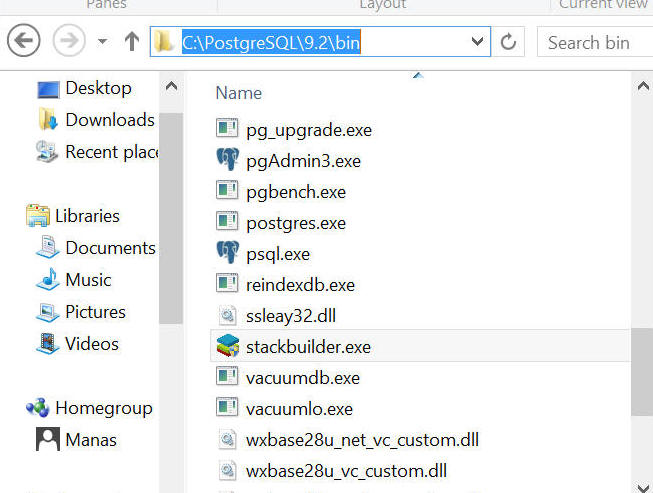Go back with the Back arrow button

point(24,41)
